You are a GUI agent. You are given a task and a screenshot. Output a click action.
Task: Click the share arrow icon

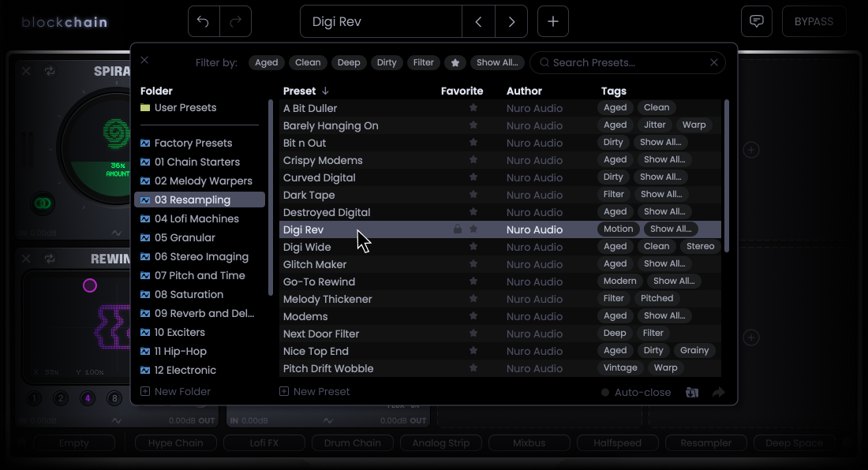pyautogui.click(x=719, y=392)
